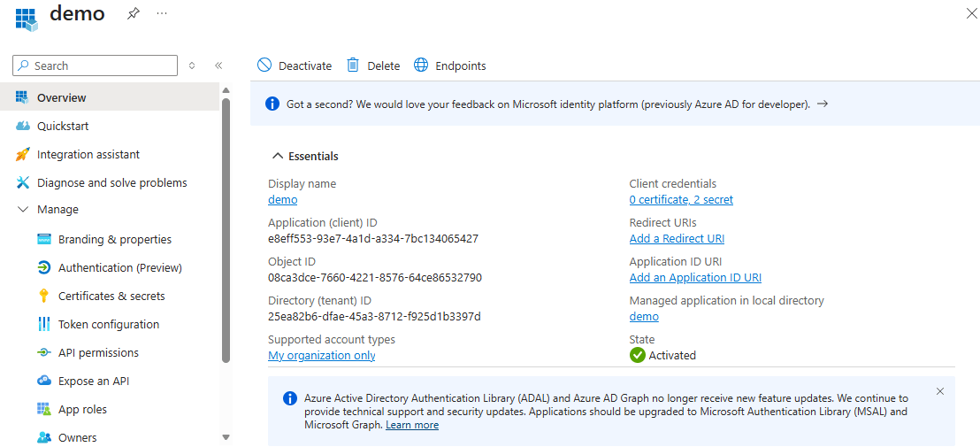Toggle sidebar expand/collapse sort arrows
Viewport: 980px width, 447px height.
point(192,66)
